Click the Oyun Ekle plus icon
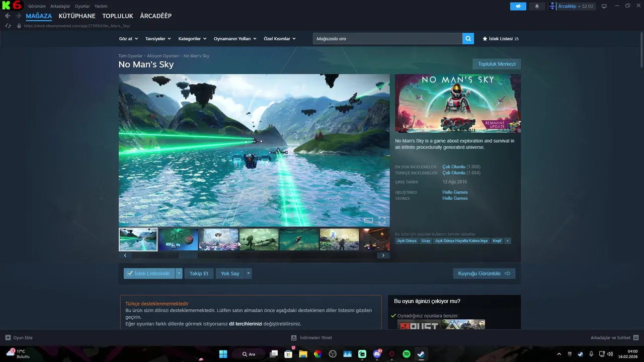 point(8,338)
